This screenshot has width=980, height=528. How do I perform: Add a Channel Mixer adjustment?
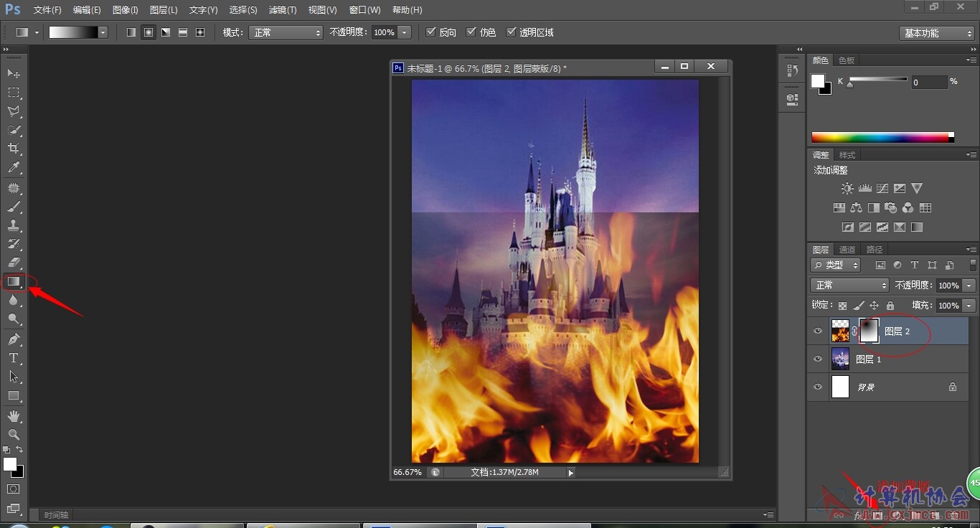click(x=908, y=208)
